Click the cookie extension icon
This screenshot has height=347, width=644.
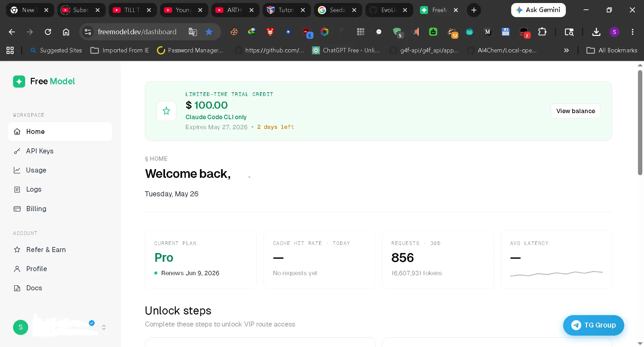[x=234, y=32]
